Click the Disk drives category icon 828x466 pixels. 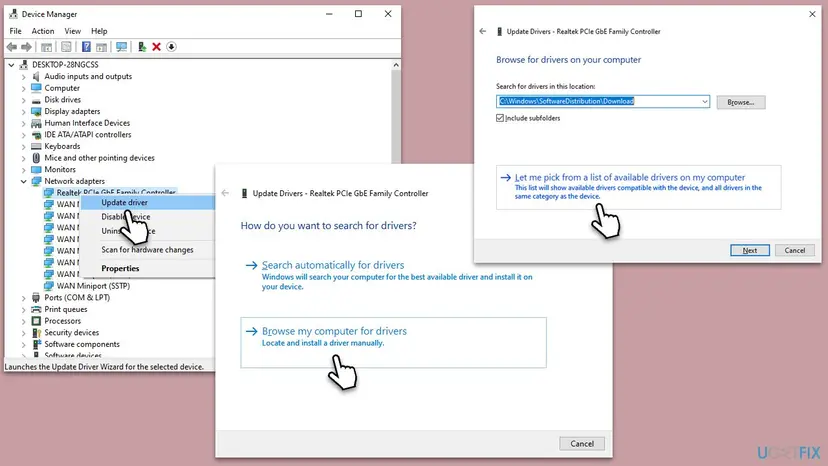tap(36, 100)
